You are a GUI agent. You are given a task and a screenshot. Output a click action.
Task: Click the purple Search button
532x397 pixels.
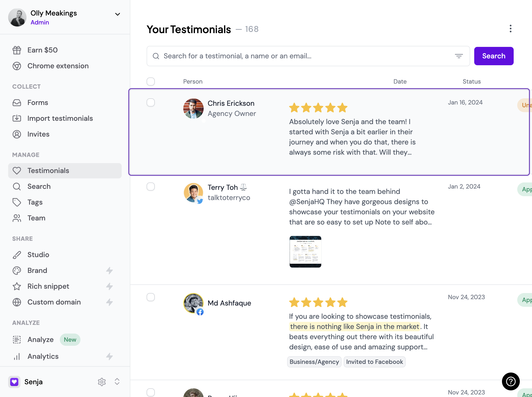coord(494,56)
